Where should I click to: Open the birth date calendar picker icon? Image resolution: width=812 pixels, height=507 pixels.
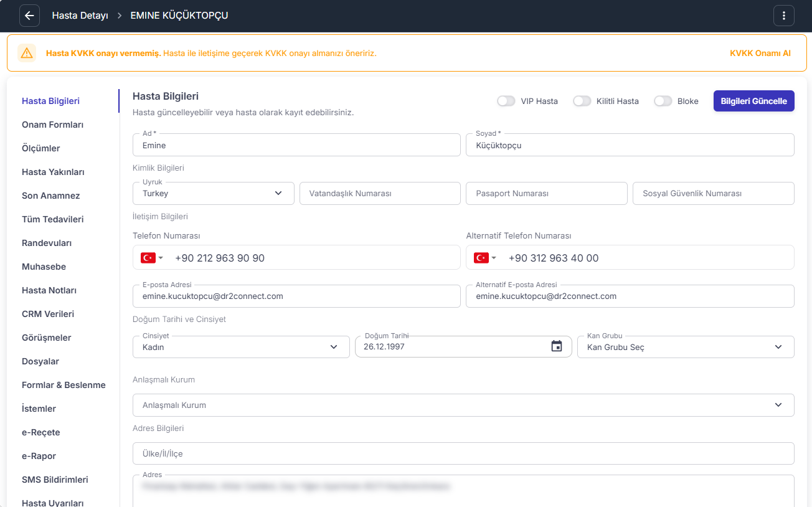[x=557, y=346]
